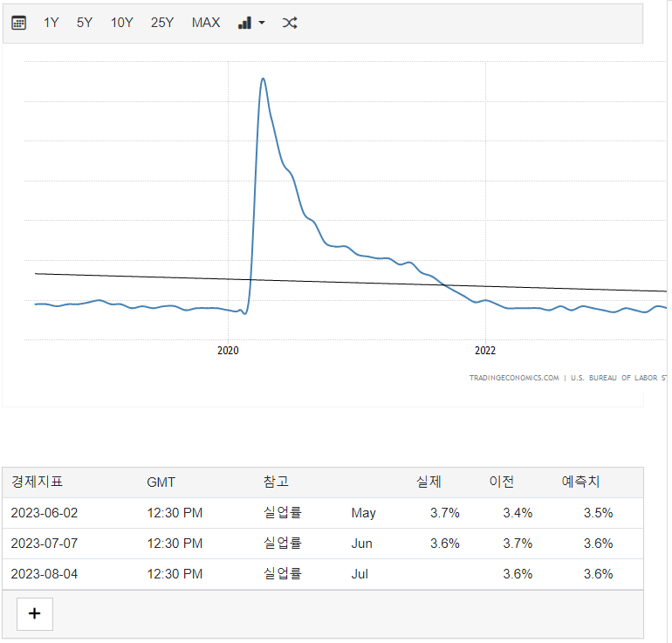The image size is (672, 643).
Task: Open the chart type bar icon dropdown
Action: click(x=251, y=23)
